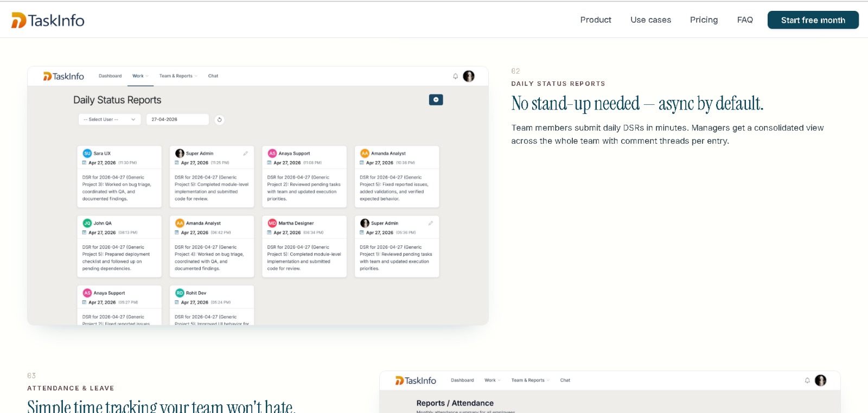This screenshot has width=868, height=413.
Task: Click the notification bell in the Daily Status Reports preview
Action: [456, 76]
